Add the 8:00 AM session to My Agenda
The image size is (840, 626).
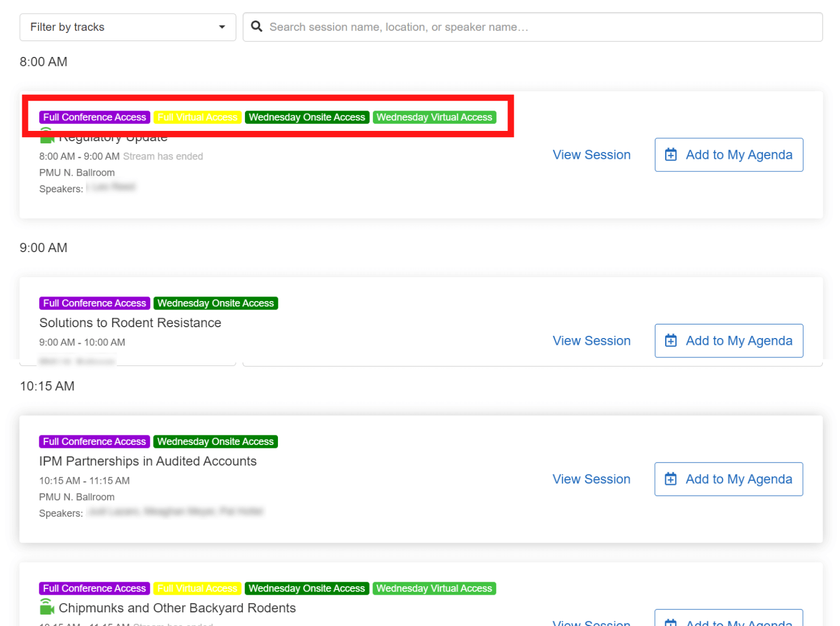(728, 155)
